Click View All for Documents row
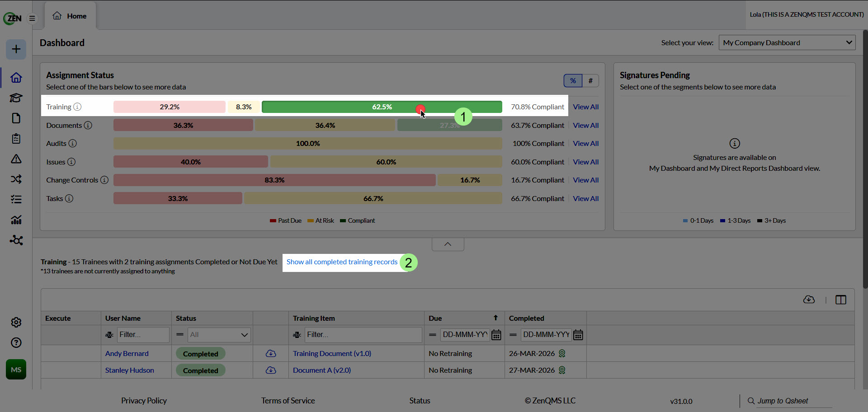 [x=585, y=125]
